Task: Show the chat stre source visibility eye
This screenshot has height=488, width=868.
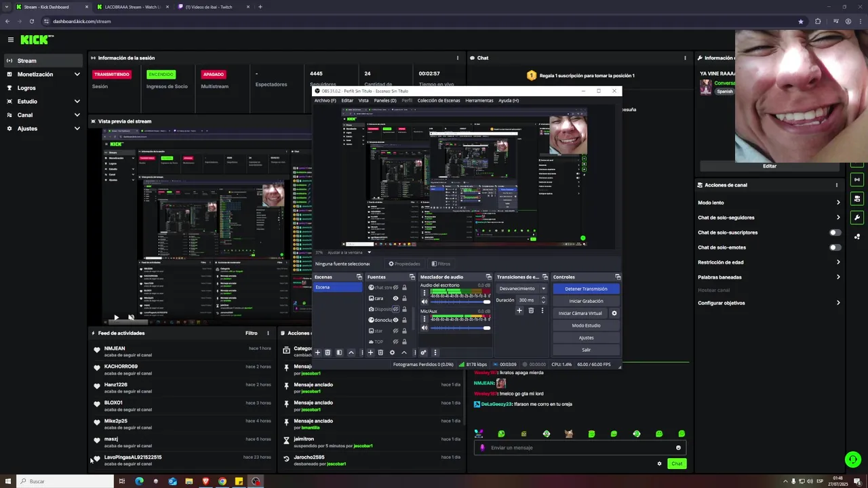Action: coord(395,287)
